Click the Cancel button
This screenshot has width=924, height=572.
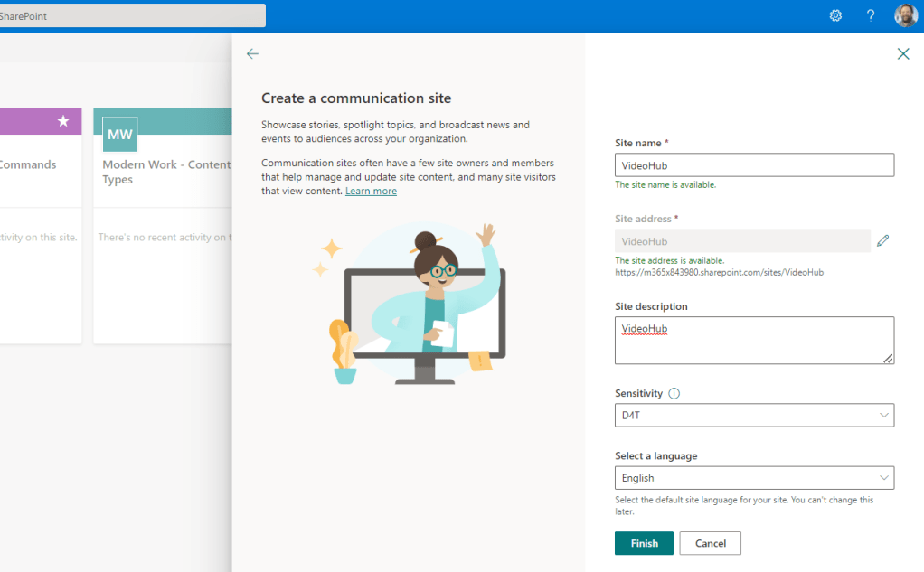click(710, 543)
